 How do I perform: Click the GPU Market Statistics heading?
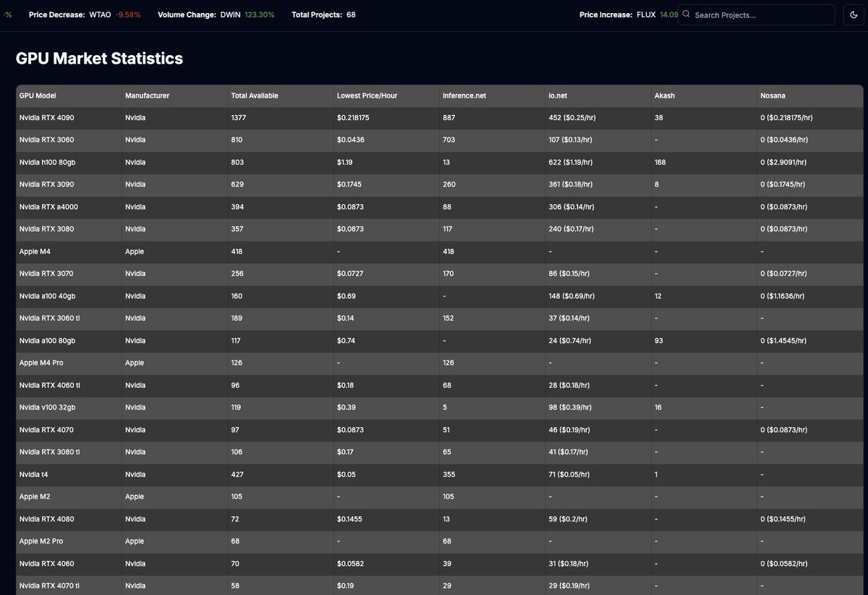[x=99, y=59]
